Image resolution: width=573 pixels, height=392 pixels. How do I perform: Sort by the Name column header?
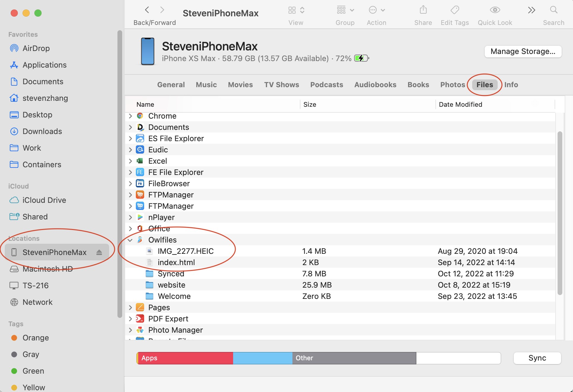coord(213,104)
